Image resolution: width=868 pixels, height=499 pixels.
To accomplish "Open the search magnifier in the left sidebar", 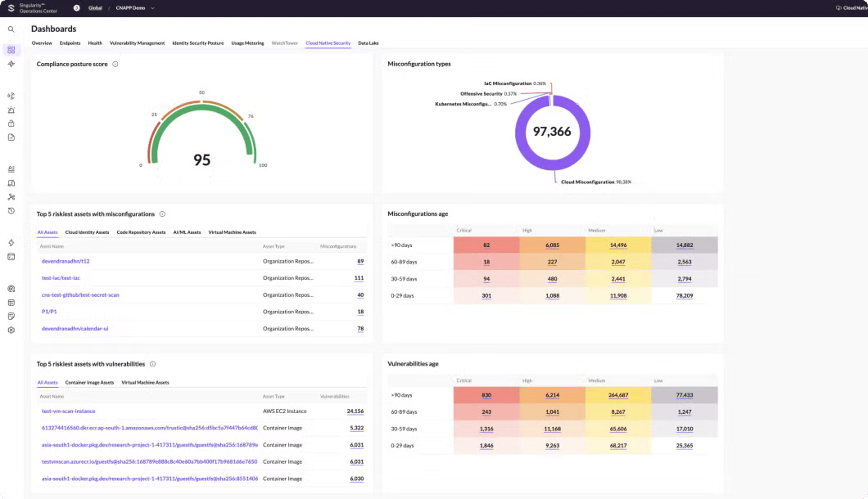I will point(11,29).
